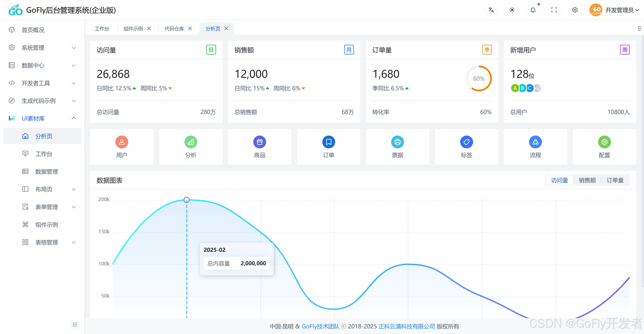Open the 标签 tag icon

(x=466, y=142)
